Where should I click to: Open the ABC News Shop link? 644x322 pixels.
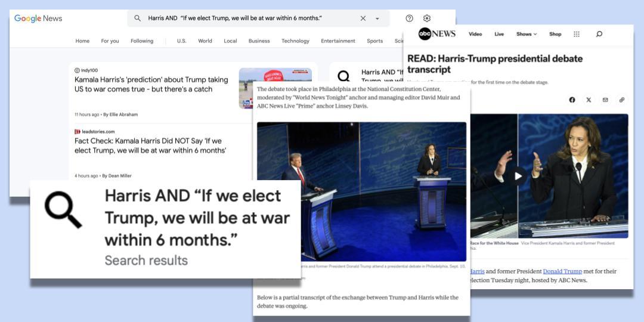pyautogui.click(x=555, y=34)
